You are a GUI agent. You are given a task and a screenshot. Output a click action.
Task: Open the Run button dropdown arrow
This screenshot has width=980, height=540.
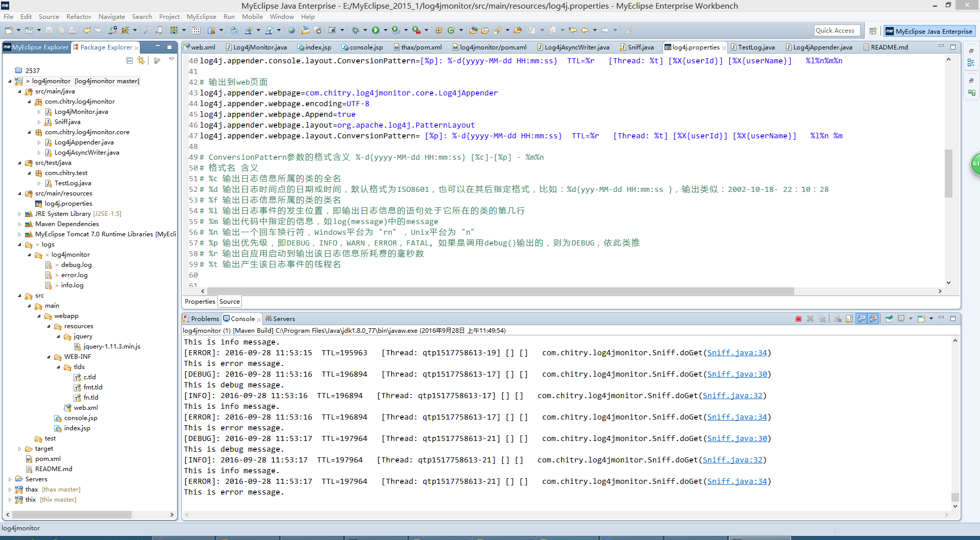point(385,31)
